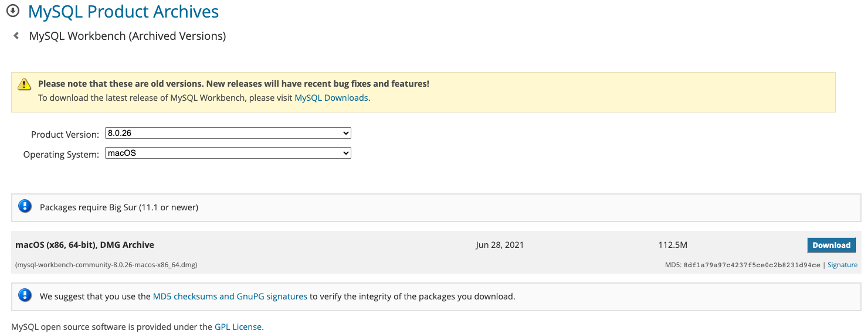Open the Product Version 8.0.26 dropdown

[228, 133]
